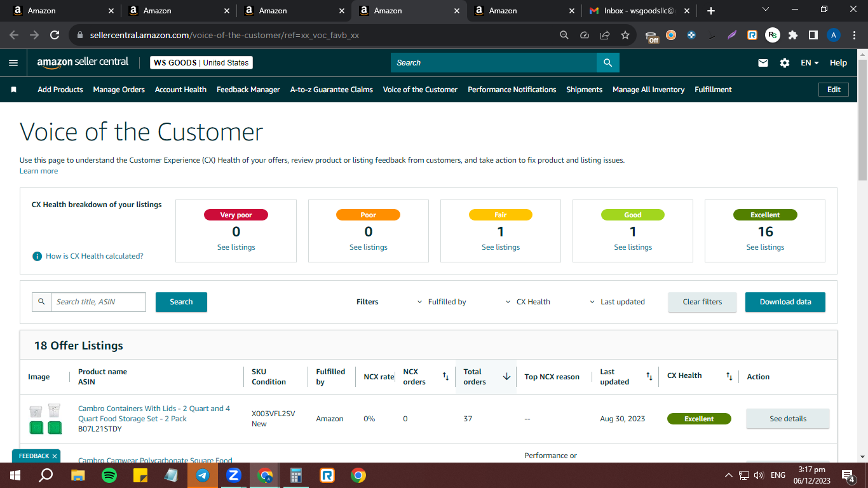Click the Search title, ASIN input field

tap(98, 302)
